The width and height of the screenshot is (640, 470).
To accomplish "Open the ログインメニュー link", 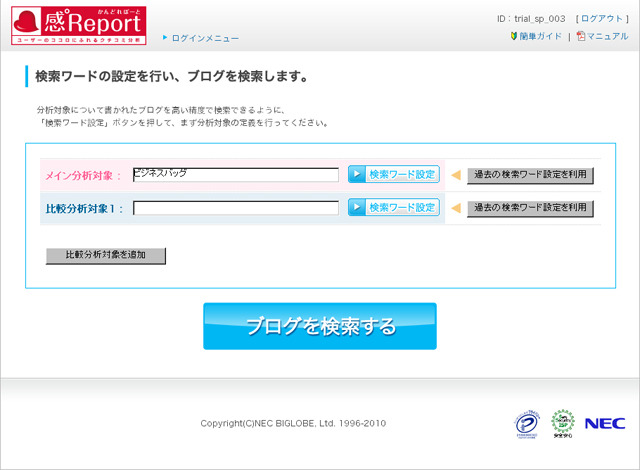I will click(205, 38).
